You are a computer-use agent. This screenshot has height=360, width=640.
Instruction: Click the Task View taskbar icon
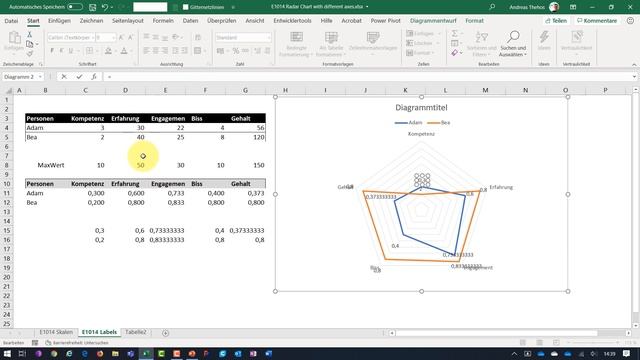(x=22, y=353)
